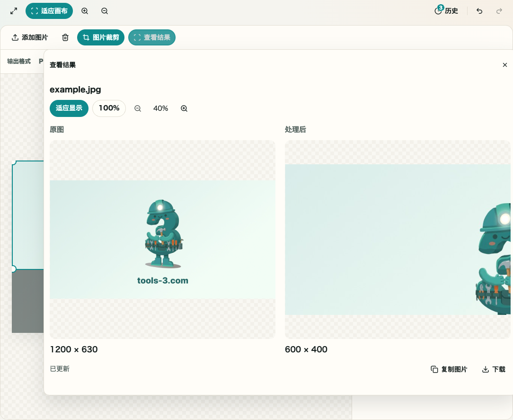Image resolution: width=513 pixels, height=420 pixels.
Task: Click the 输出格式 label
Action: [x=19, y=61]
